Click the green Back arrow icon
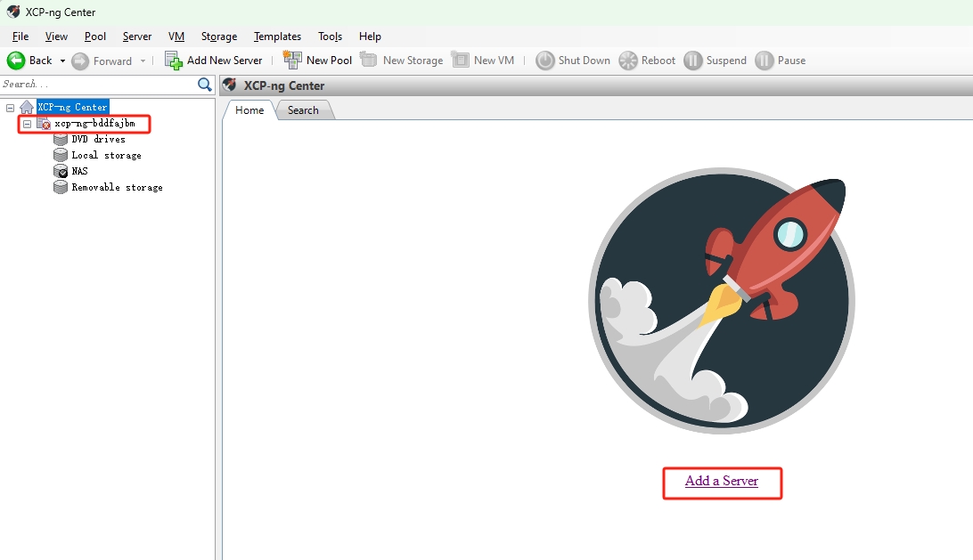Image resolution: width=973 pixels, height=560 pixels. coord(16,61)
